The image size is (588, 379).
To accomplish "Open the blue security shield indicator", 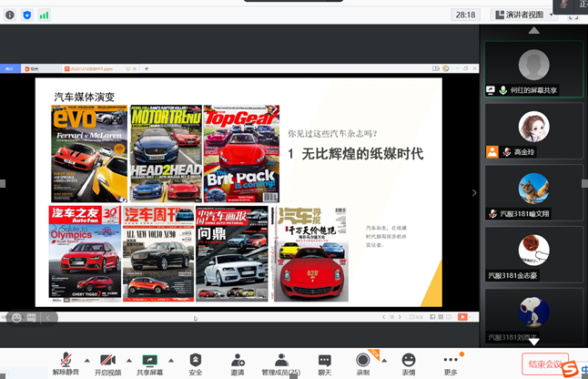I will [x=26, y=15].
